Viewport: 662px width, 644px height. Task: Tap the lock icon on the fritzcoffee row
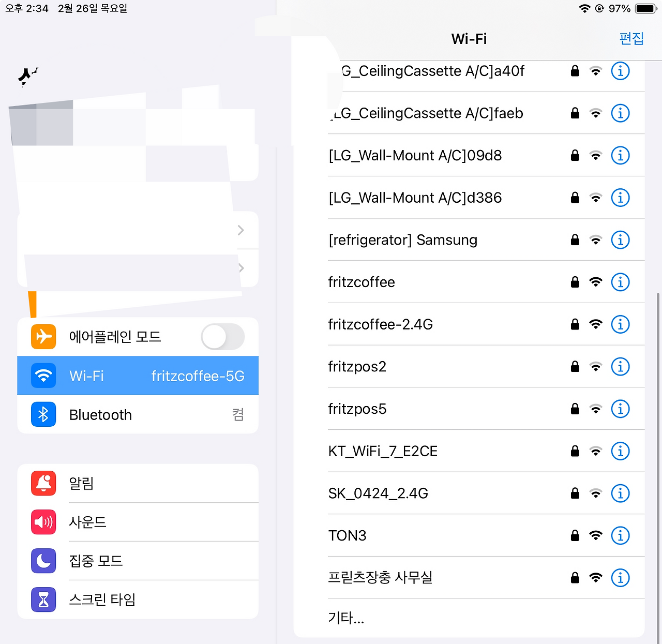click(575, 282)
